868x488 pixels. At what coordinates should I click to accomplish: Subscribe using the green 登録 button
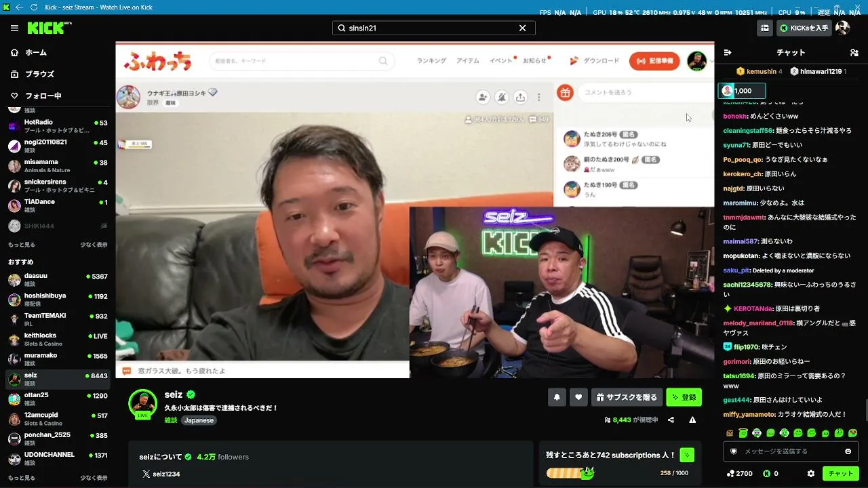pyautogui.click(x=684, y=397)
